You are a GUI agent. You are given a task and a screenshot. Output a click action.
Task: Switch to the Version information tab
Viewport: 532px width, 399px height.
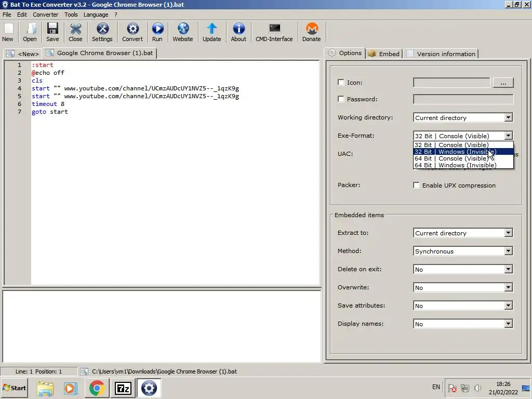coord(442,54)
